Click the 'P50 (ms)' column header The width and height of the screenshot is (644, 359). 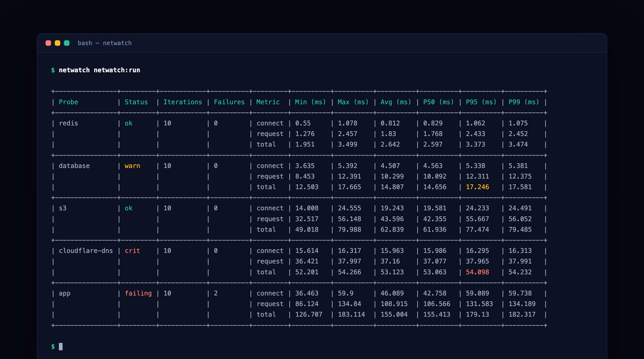pos(439,102)
